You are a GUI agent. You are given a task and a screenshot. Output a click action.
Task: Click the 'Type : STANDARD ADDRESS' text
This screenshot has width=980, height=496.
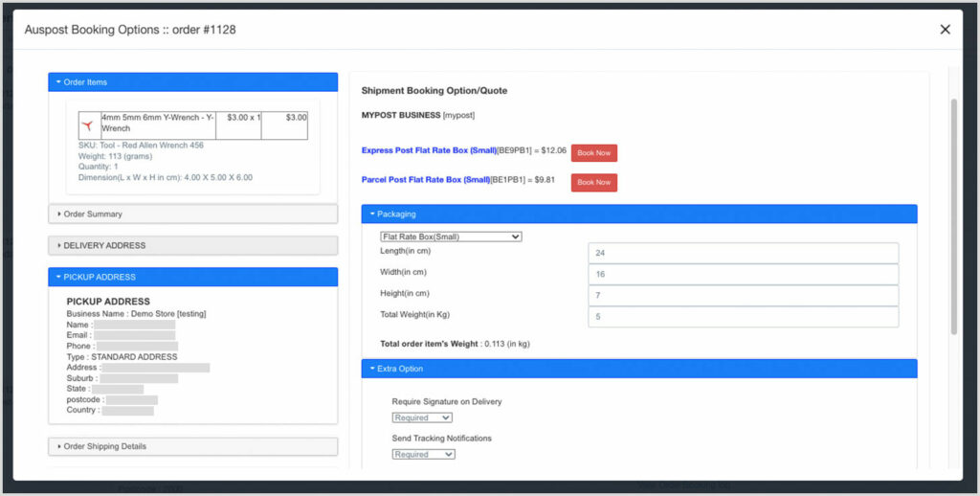click(x=122, y=357)
